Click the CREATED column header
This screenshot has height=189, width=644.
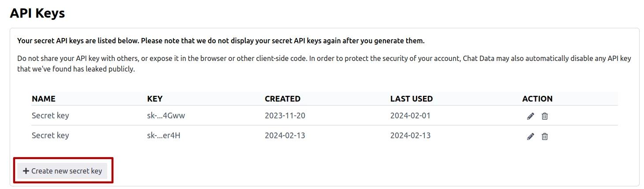[x=282, y=98]
